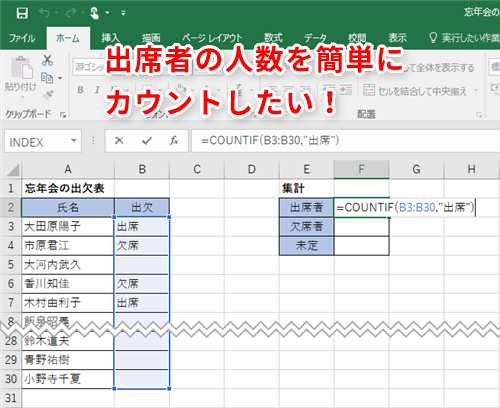The width and height of the screenshot is (500, 408).
Task: Click the 出欠 header cell
Action: point(142,208)
